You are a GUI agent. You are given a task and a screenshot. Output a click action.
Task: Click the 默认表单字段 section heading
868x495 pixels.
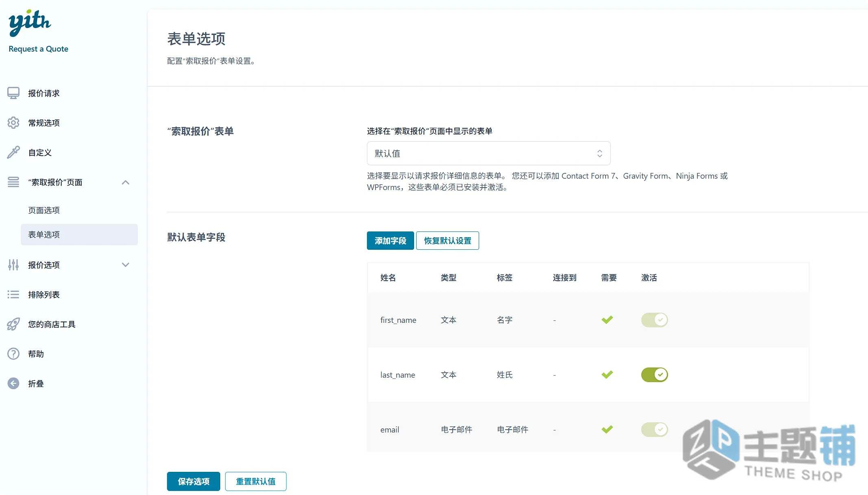click(x=196, y=237)
